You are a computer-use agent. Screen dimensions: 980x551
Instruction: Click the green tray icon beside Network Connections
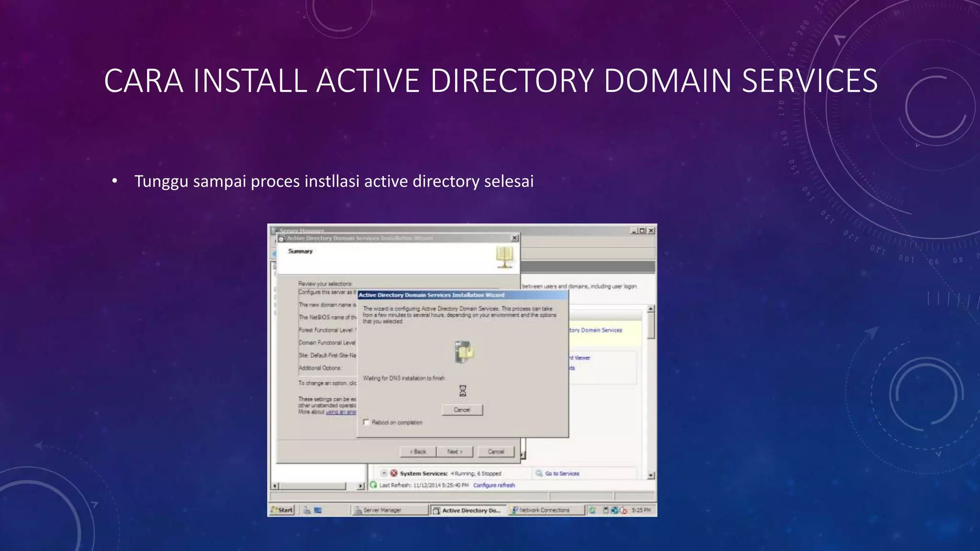point(592,510)
